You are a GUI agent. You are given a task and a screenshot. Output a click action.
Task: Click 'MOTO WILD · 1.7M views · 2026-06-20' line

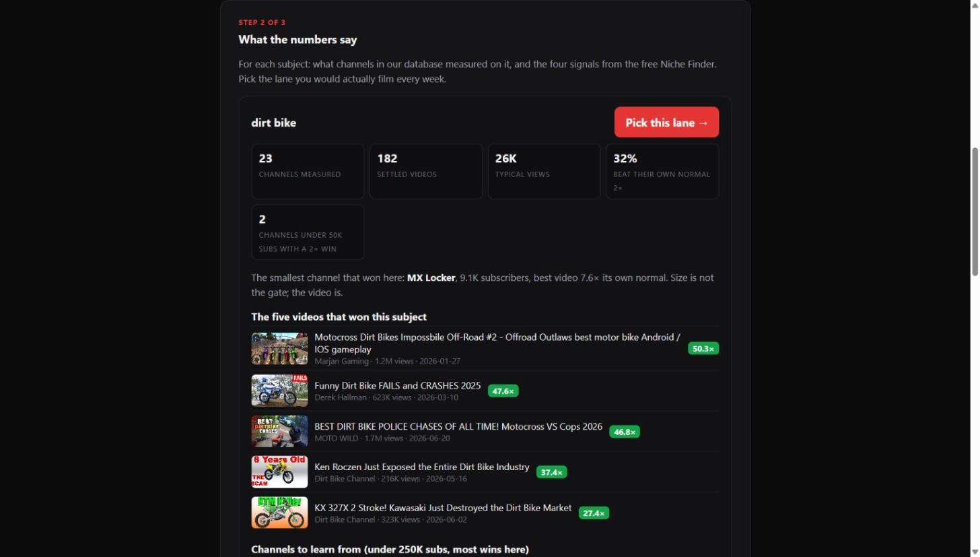pos(382,438)
